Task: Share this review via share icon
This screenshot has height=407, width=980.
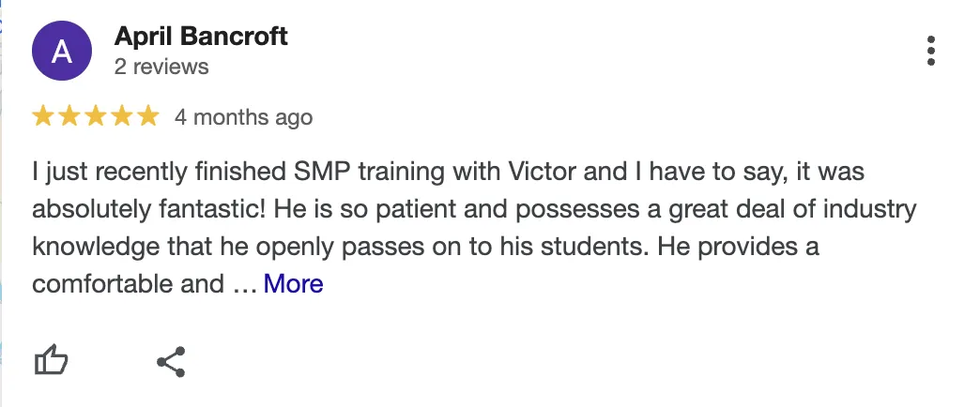Action: (x=170, y=361)
